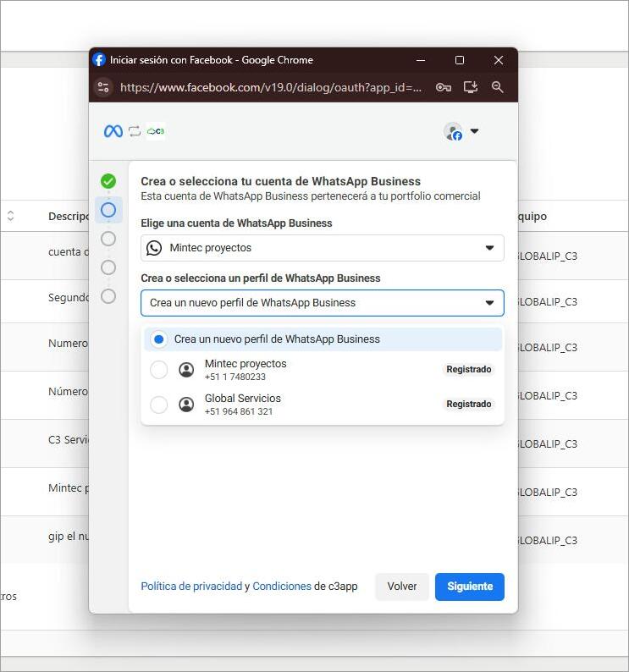The image size is (629, 672).
Task: Open the Chrome site information icon
Action: coord(103,87)
